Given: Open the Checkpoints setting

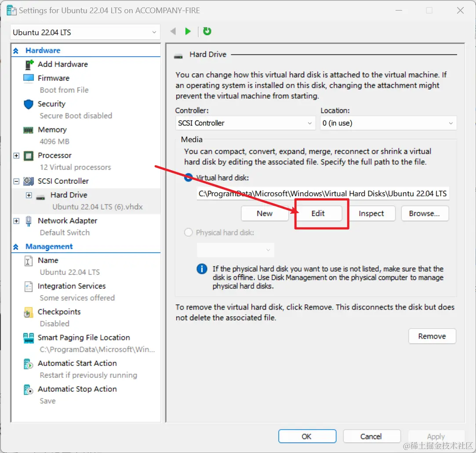Looking at the screenshot, I should point(59,312).
